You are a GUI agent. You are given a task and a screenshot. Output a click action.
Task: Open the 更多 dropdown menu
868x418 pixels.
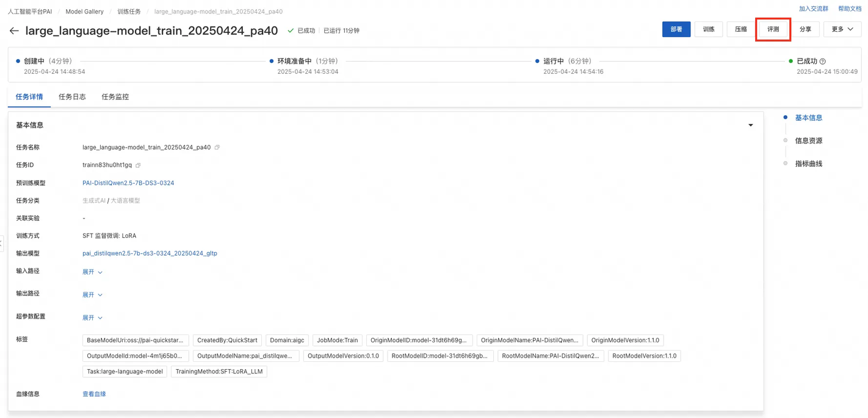[x=842, y=29]
